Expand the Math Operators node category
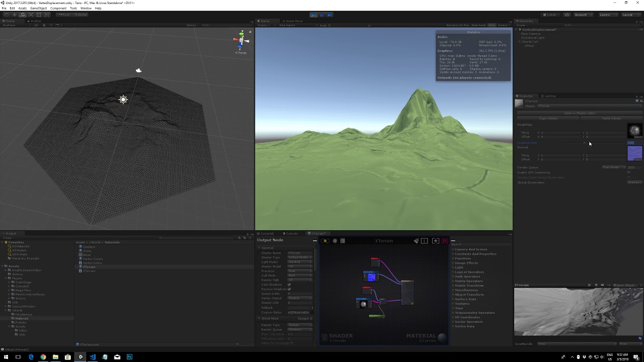644x362 pixels. [467, 277]
